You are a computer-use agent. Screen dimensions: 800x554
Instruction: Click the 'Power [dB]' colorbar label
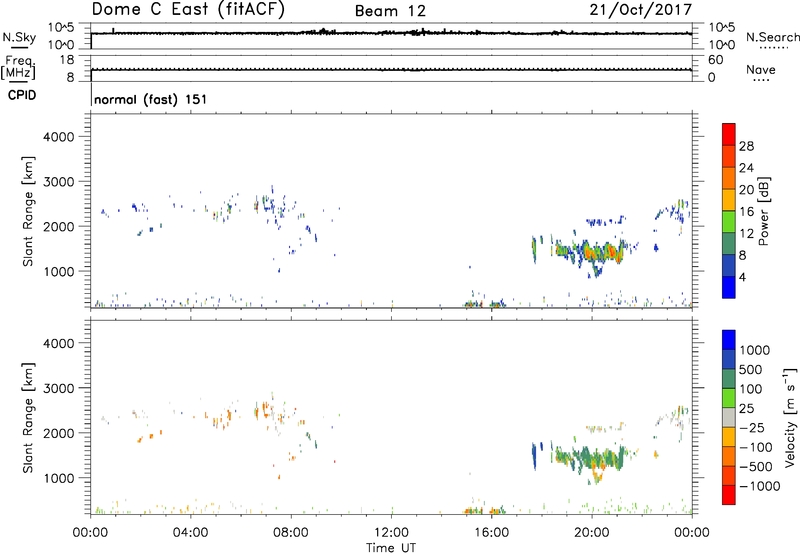(763, 211)
